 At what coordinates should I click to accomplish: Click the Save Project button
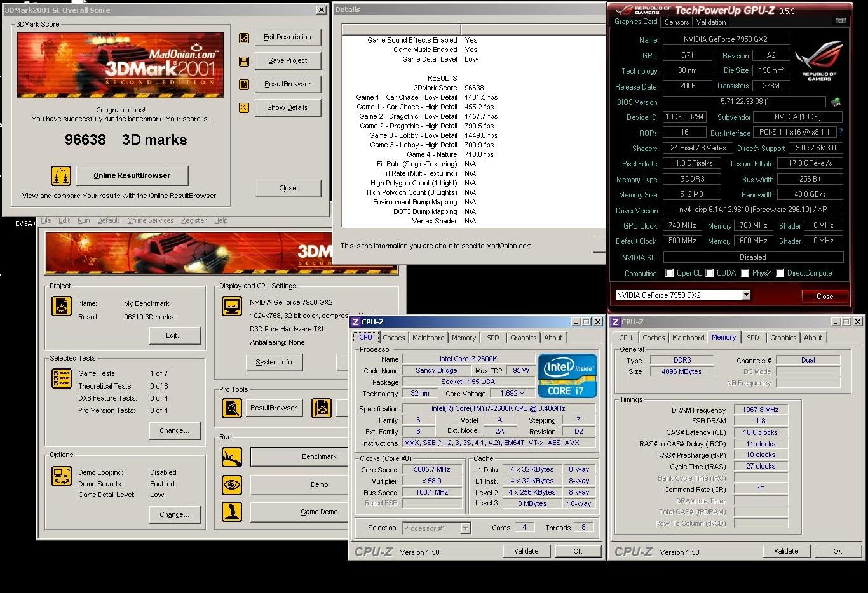coord(288,61)
